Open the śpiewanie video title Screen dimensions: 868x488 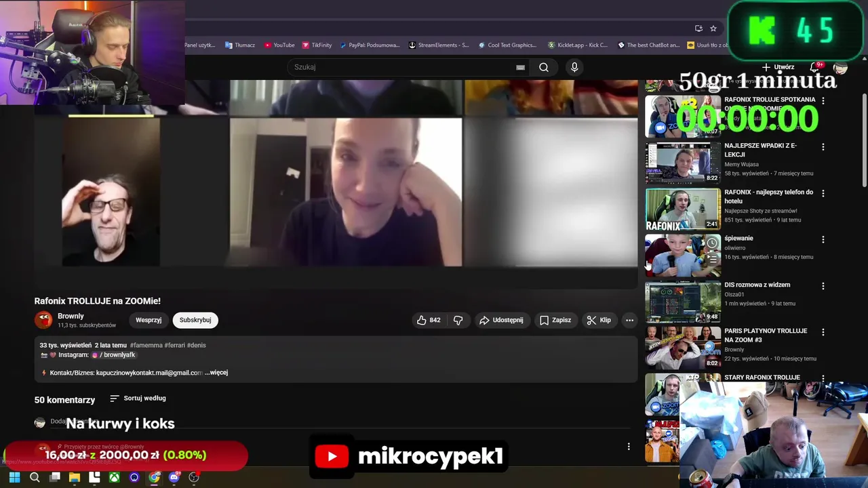coord(738,239)
